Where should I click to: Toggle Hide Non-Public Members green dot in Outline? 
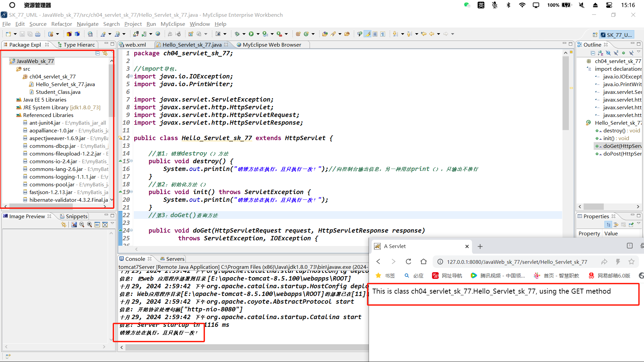click(x=624, y=53)
